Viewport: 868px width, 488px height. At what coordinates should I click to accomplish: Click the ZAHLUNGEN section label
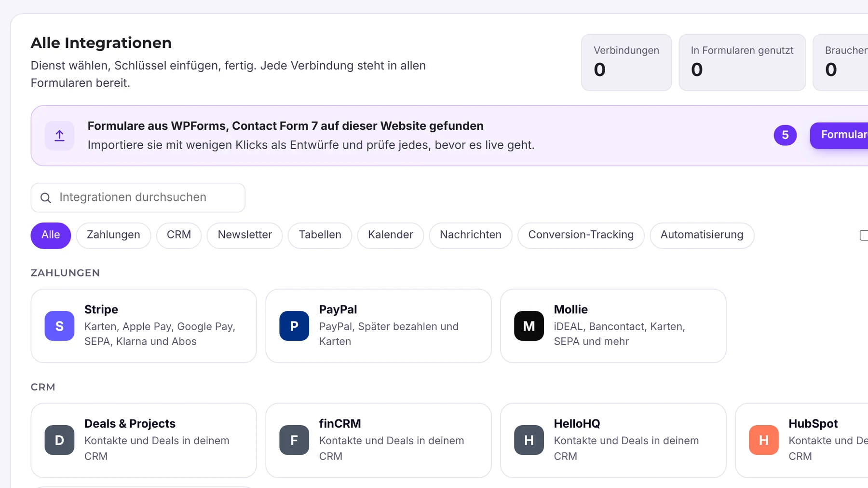point(65,273)
